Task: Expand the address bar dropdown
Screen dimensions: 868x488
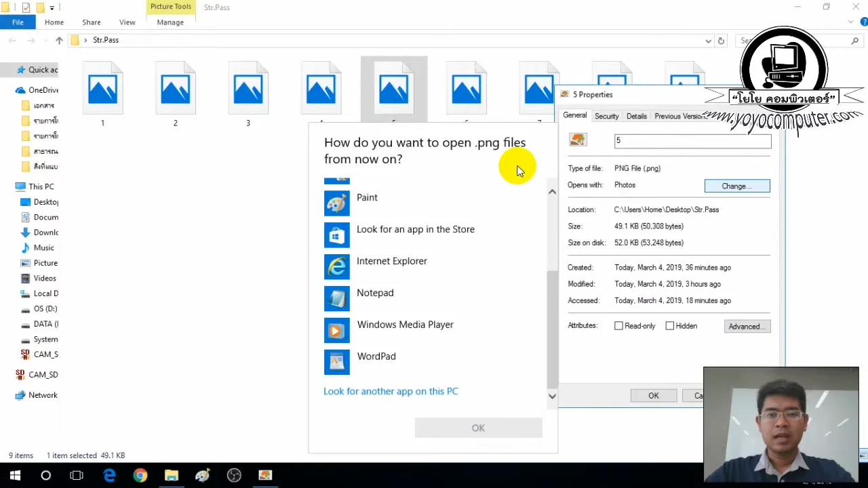Action: [x=708, y=41]
